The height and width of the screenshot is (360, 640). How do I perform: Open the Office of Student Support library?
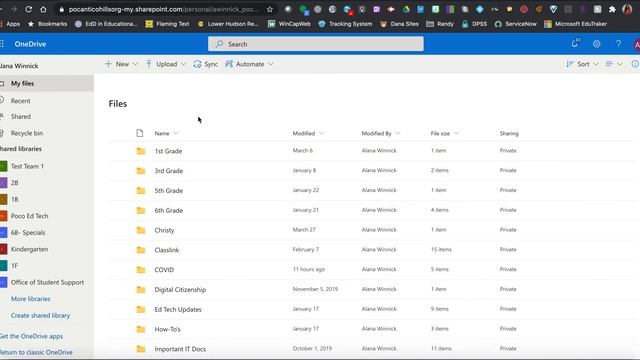(47, 282)
